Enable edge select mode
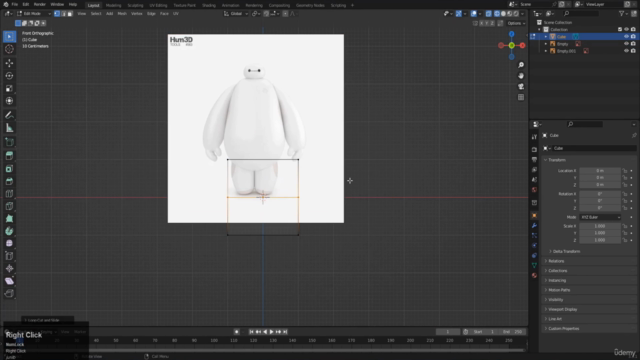 pyautogui.click(x=63, y=13)
